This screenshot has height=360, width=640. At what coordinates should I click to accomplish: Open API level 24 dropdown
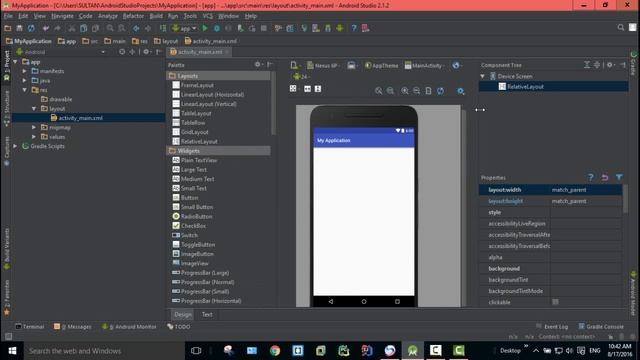[302, 76]
